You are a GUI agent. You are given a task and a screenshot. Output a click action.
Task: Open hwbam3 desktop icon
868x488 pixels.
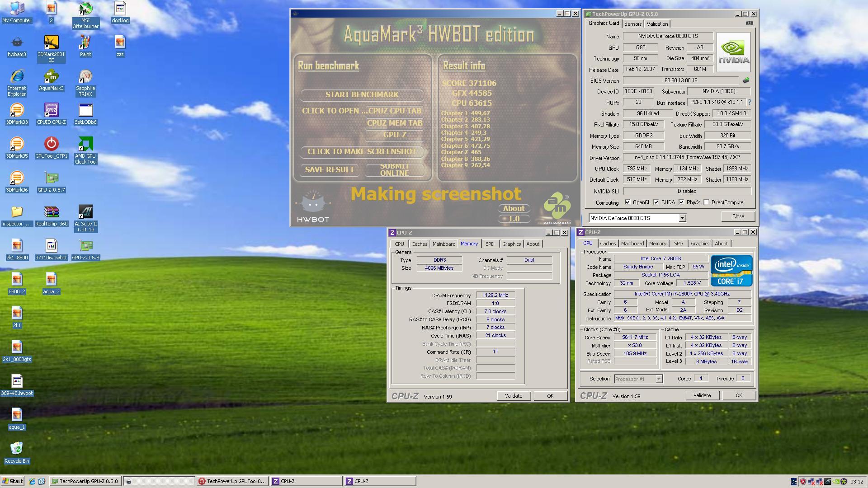coord(17,46)
